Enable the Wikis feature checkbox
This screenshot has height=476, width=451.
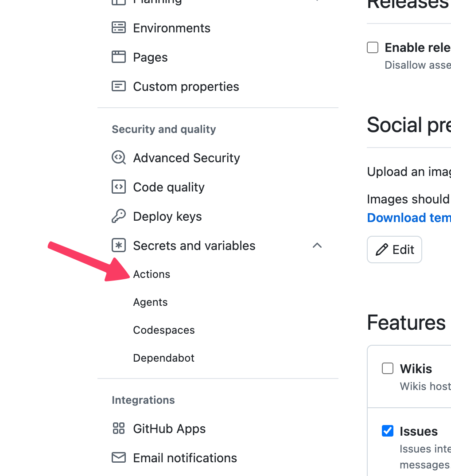click(x=388, y=369)
